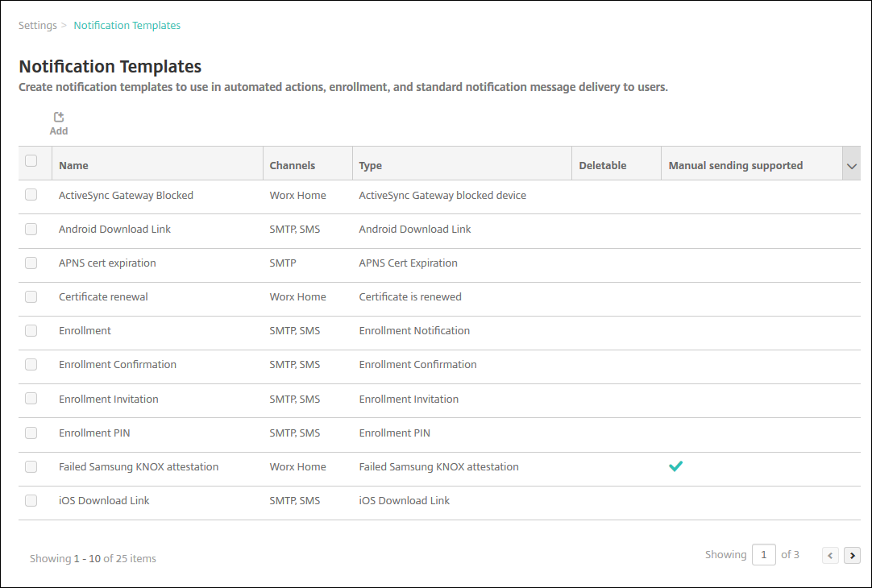Image resolution: width=872 pixels, height=588 pixels.
Task: Go to previous page arrow
Action: [x=830, y=555]
